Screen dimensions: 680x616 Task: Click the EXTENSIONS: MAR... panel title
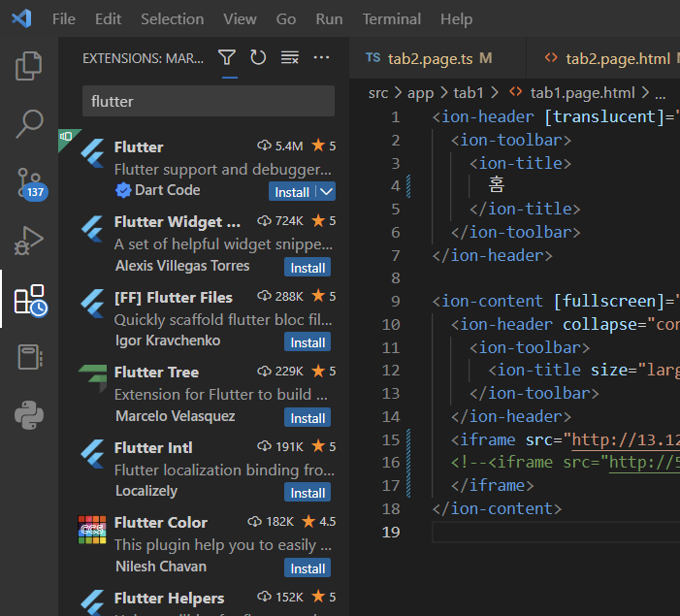143,58
